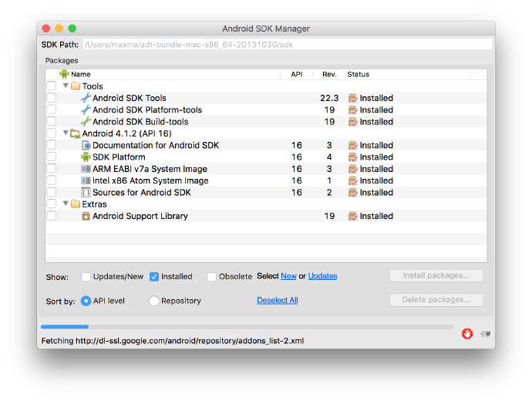Click the 'Android SDK Manager' window title
Viewport: 532px width, 401px height.
(x=266, y=29)
